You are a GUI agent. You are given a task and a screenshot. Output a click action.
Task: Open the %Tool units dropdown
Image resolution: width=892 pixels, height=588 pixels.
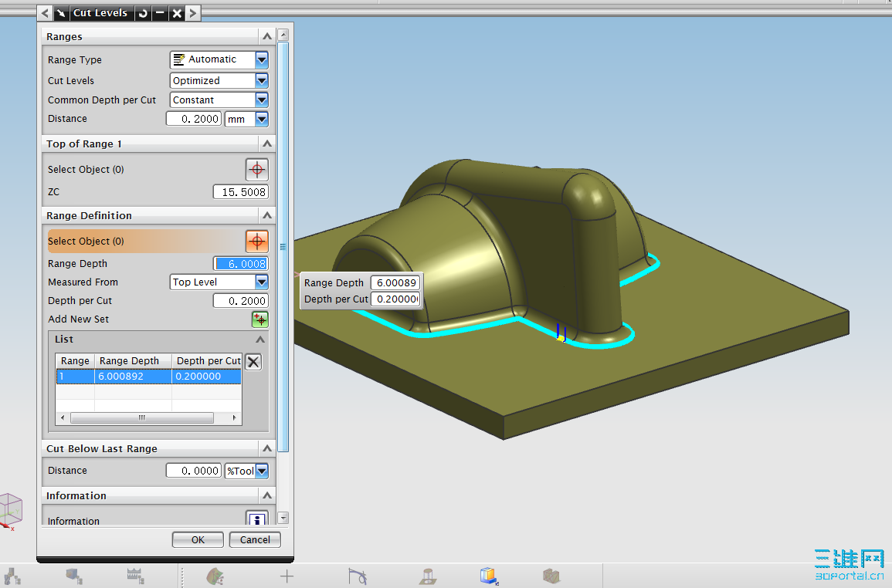[261, 471]
